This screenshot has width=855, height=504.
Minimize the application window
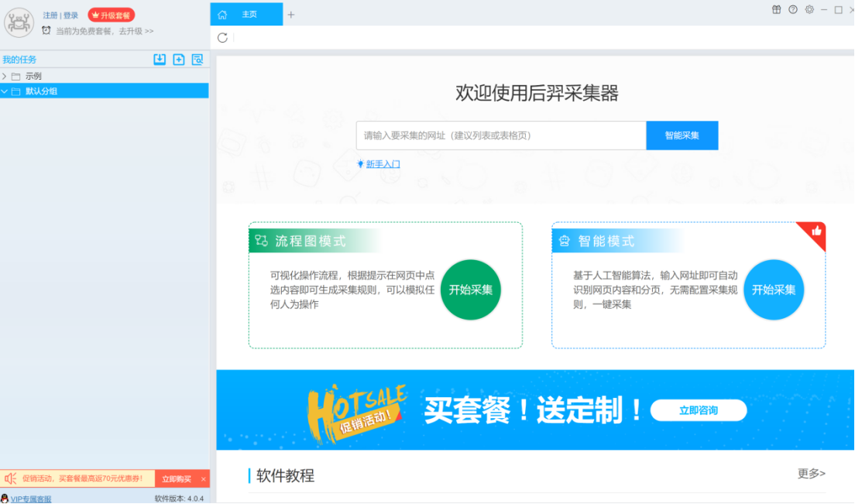(824, 10)
